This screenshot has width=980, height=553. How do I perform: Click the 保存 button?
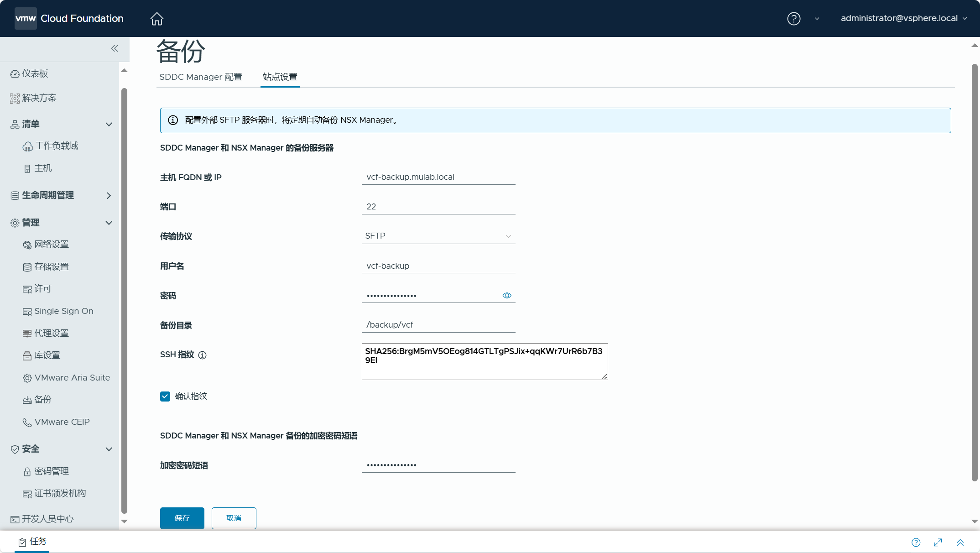click(x=182, y=518)
